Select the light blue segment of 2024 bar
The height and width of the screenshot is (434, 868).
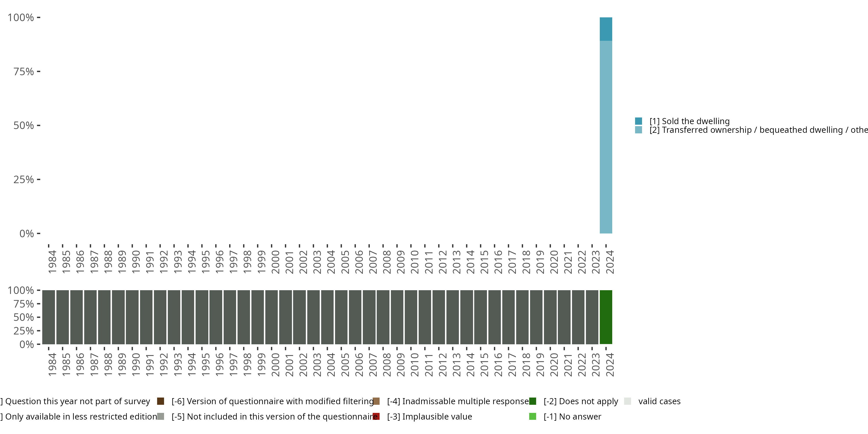(x=606, y=137)
